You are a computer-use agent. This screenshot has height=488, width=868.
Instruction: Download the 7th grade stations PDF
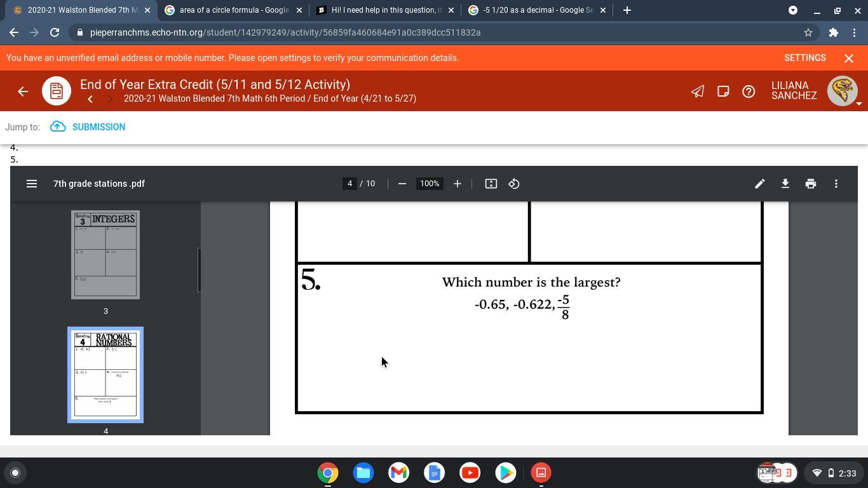pyautogui.click(x=785, y=184)
